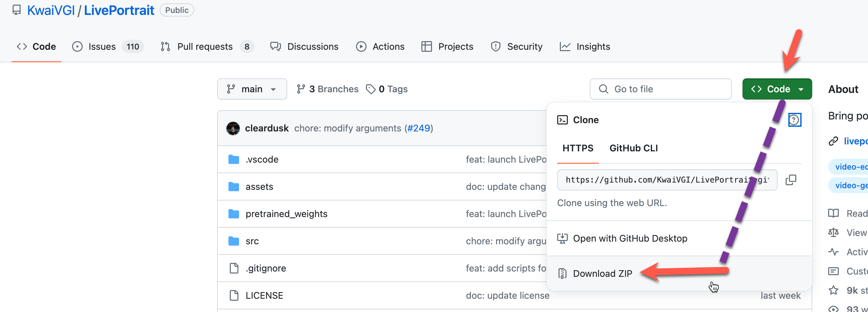
Task: Click the Activity pulse icon in About
Action: click(833, 252)
